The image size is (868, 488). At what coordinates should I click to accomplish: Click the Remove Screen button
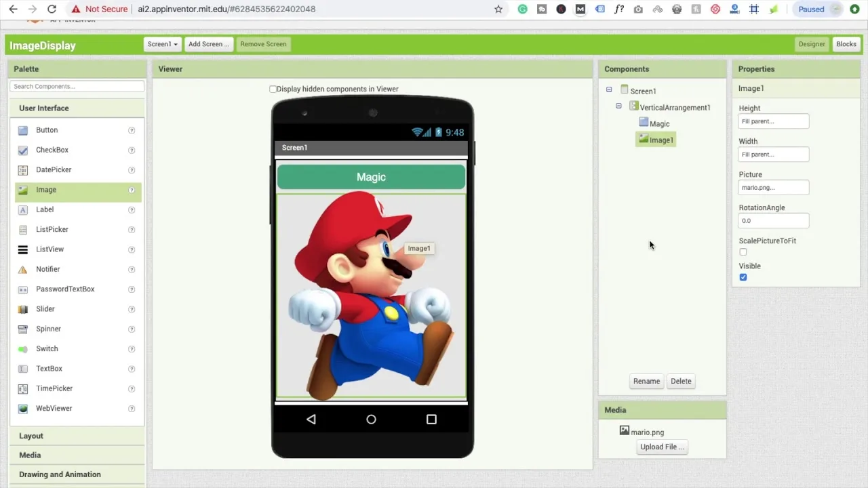(x=263, y=44)
